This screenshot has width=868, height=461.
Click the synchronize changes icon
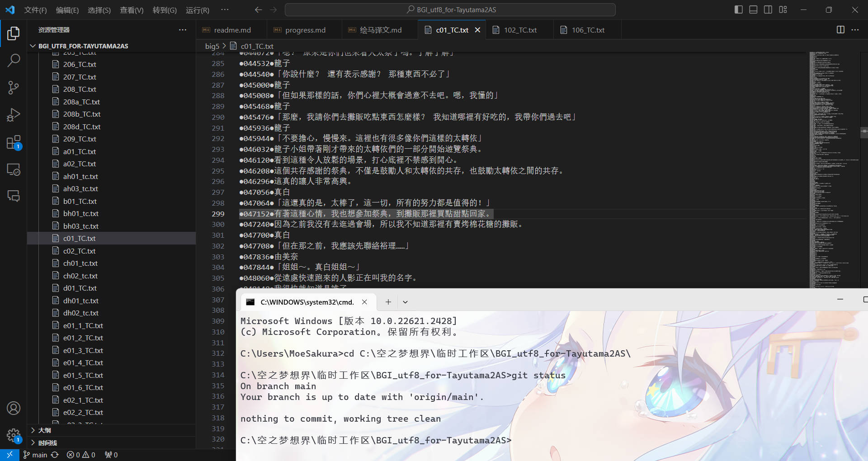(55, 455)
